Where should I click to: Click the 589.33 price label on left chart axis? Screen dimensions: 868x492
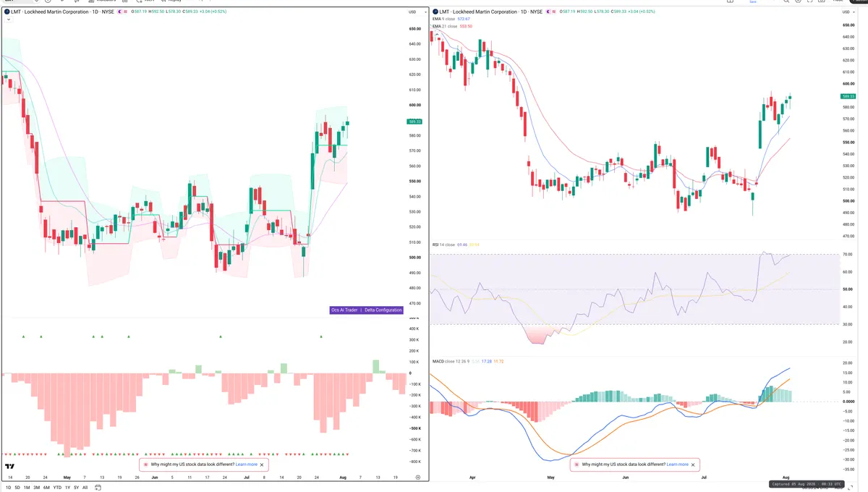click(x=414, y=122)
